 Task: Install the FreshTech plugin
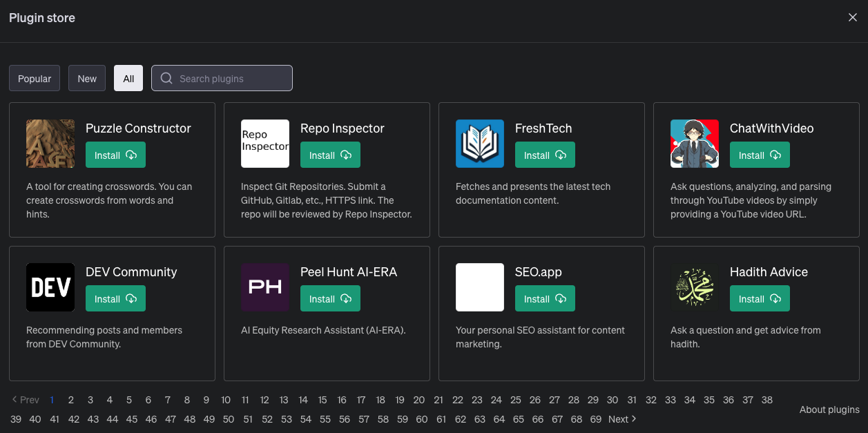coord(545,155)
